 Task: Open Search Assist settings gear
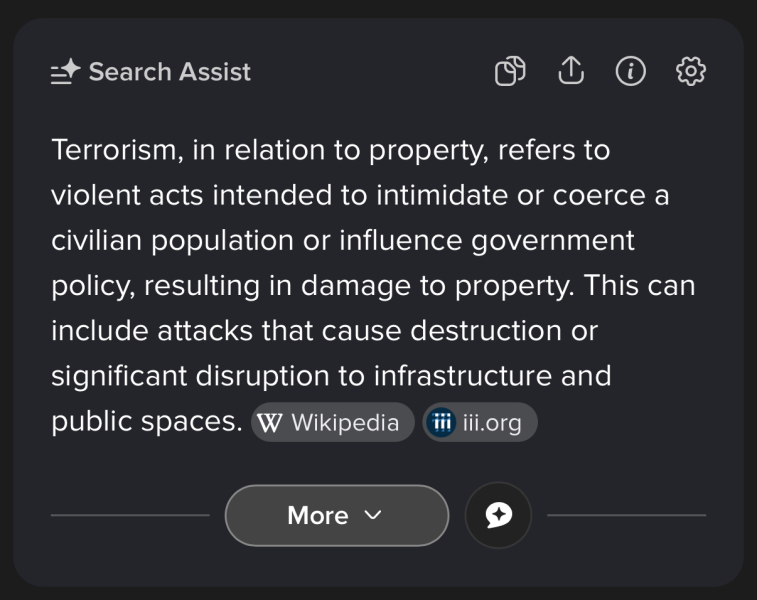point(691,71)
